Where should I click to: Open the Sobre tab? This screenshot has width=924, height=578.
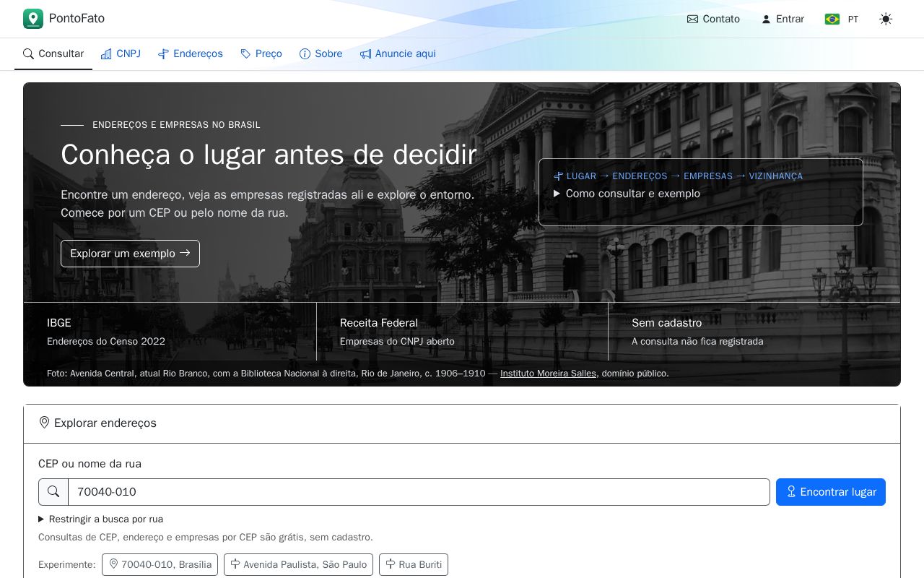point(321,54)
